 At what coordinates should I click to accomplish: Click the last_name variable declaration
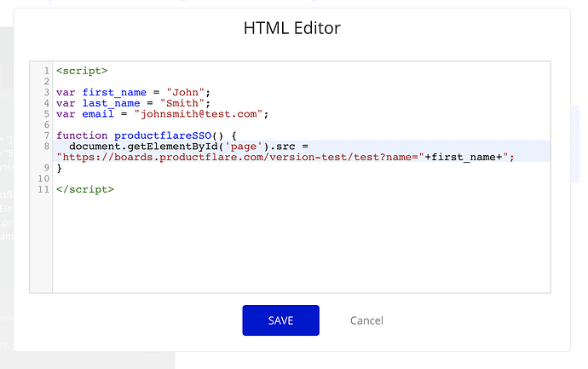pyautogui.click(x=133, y=103)
